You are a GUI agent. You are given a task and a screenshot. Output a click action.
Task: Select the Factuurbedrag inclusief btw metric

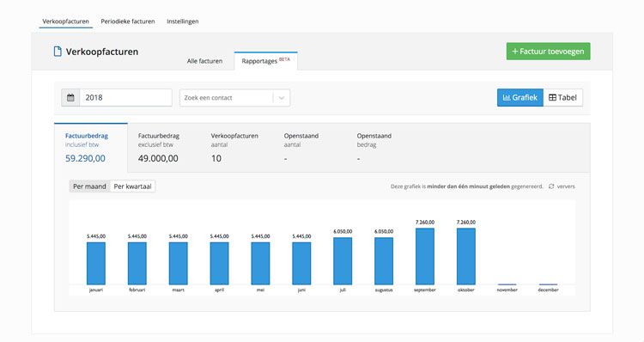(91, 147)
